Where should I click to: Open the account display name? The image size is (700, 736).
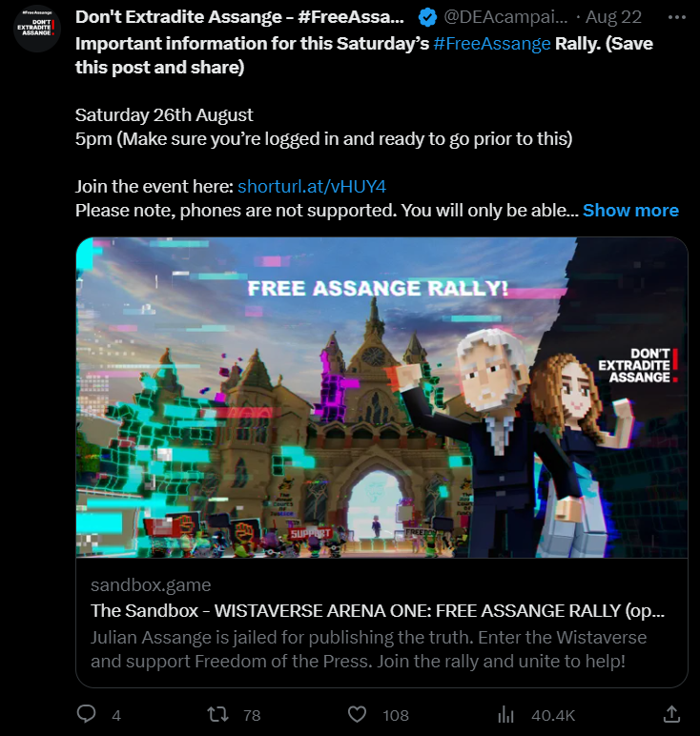(239, 17)
